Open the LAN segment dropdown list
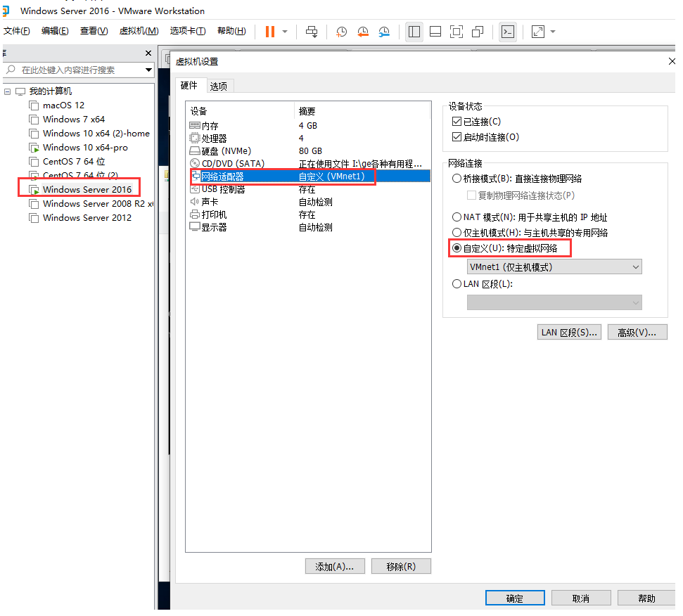 [554, 302]
